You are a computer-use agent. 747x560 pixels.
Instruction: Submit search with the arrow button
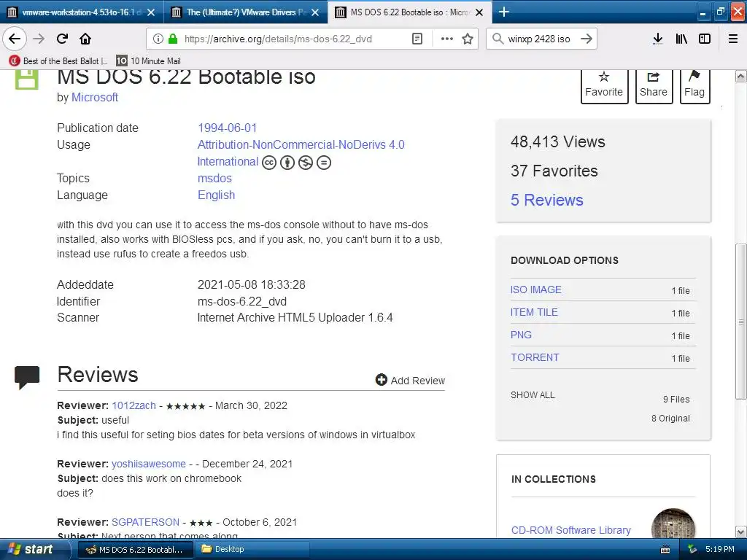point(587,39)
